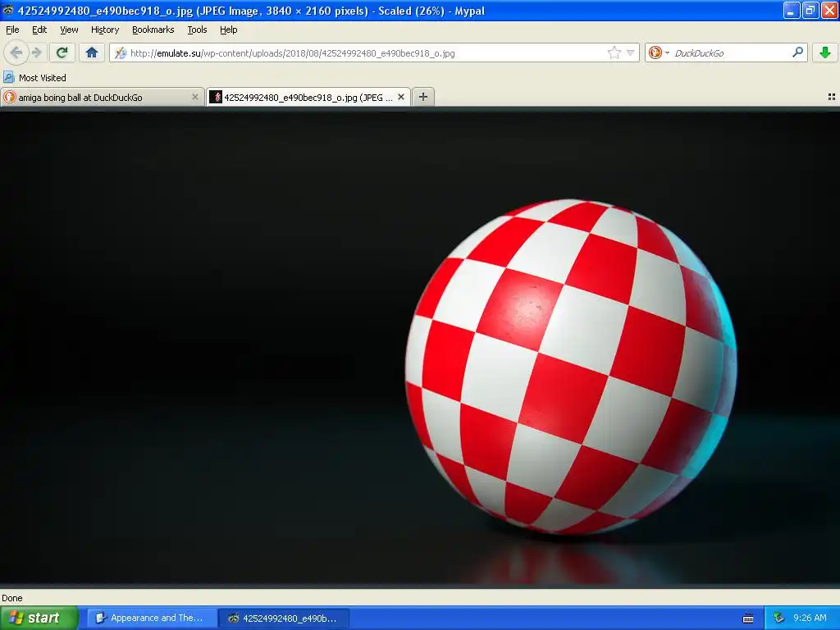The height and width of the screenshot is (630, 840).
Task: Open the Edit menu
Action: point(39,30)
